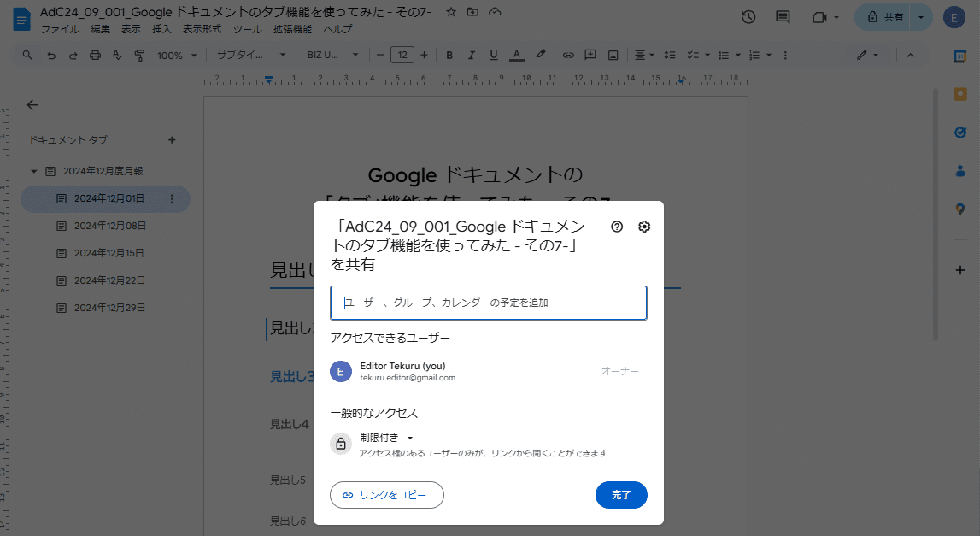Open the BIZ U font dropdown

pos(332,55)
